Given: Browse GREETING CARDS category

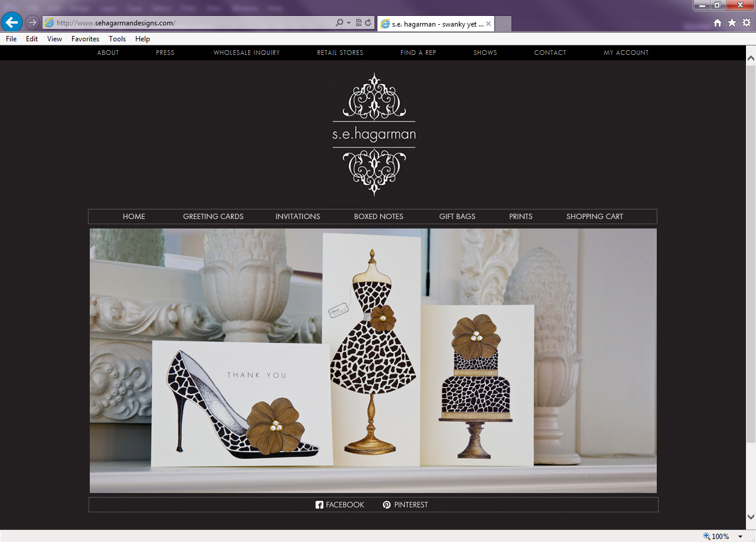Looking at the screenshot, I should click(x=213, y=217).
